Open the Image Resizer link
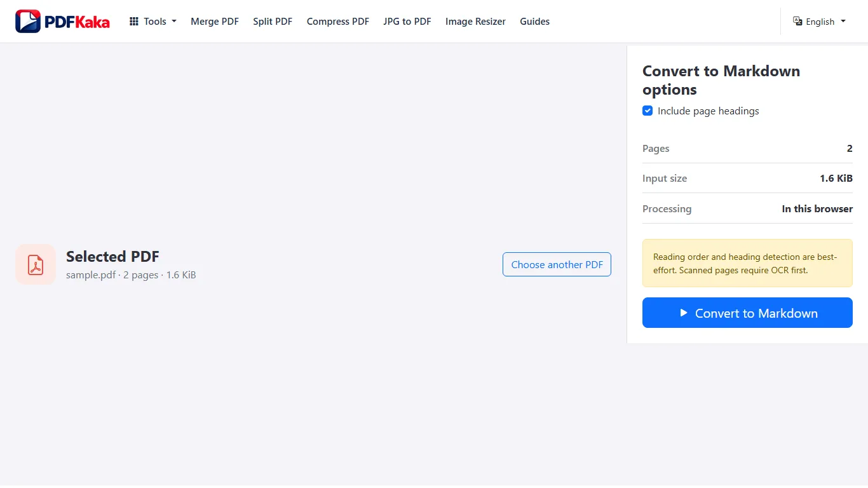The image size is (868, 488). point(475,22)
